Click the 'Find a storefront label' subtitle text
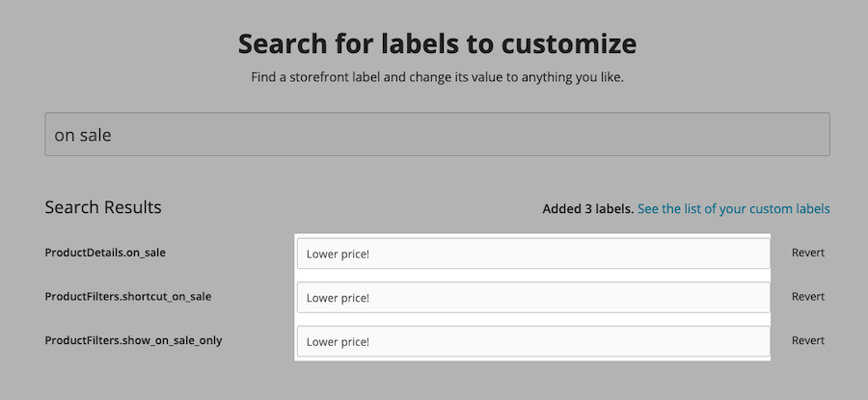This screenshot has height=400, width=868. click(437, 76)
